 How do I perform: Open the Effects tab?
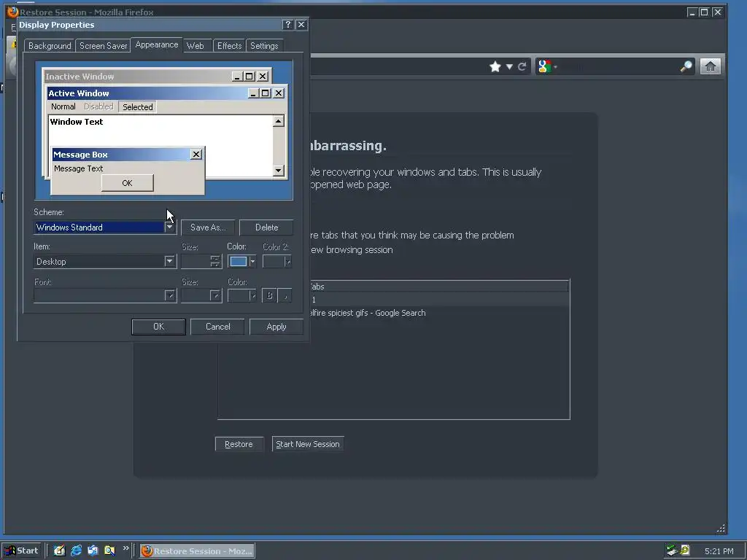229,46
